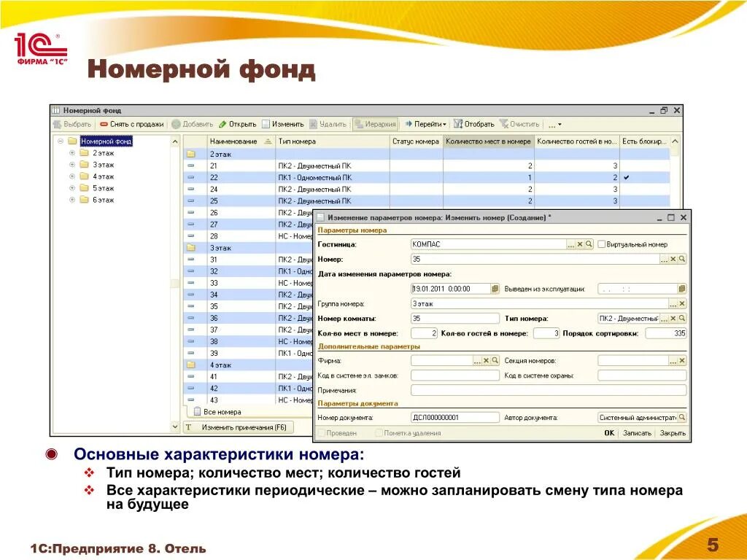Open Секция номеров '...' selection button
747x560 pixels.
(673, 361)
